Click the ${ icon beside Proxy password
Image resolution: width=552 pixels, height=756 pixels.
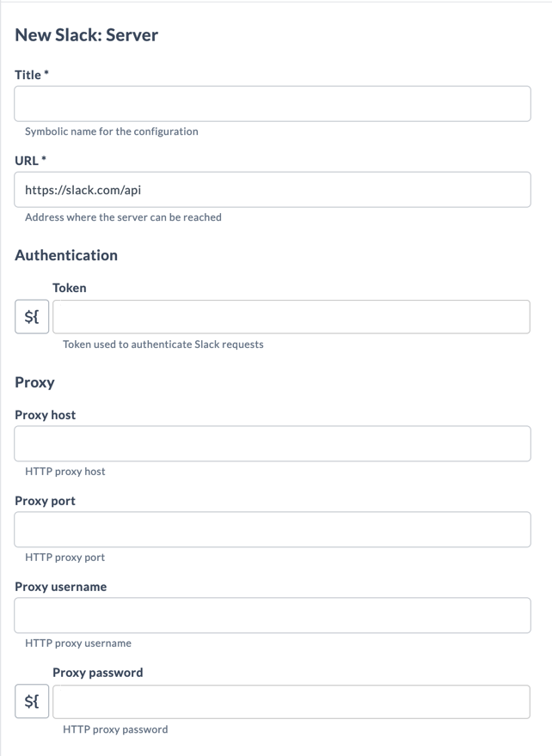coord(31,702)
